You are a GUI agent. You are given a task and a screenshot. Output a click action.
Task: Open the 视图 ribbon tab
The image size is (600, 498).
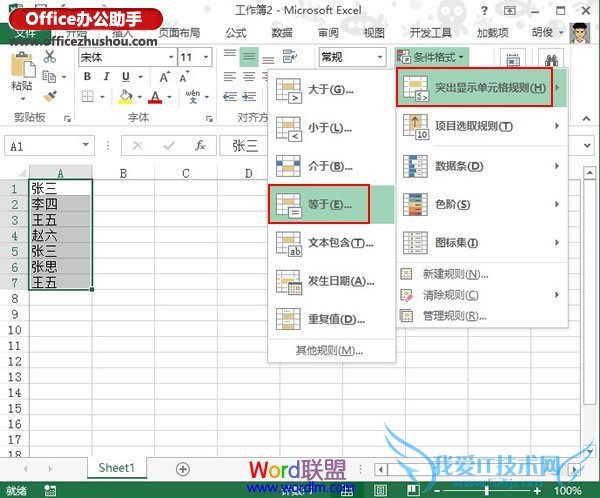coord(374,33)
